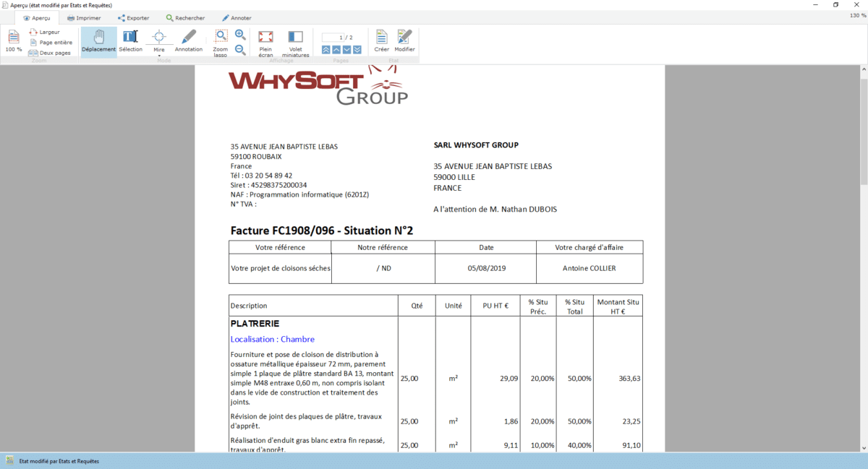Click the Votre référence column header
This screenshot has height=469, width=868.
[x=280, y=247]
